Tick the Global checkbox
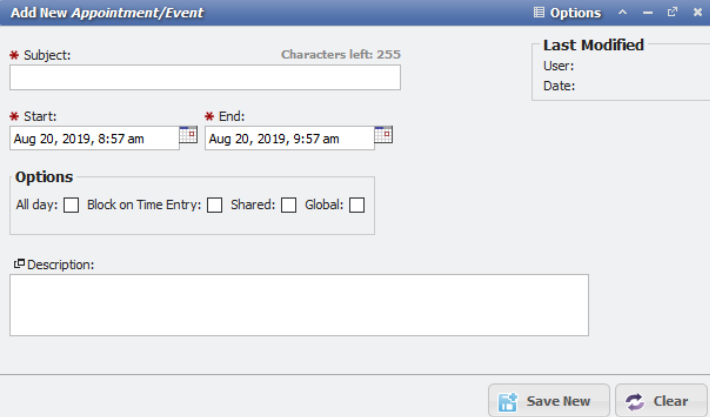This screenshot has width=710, height=417. point(357,205)
